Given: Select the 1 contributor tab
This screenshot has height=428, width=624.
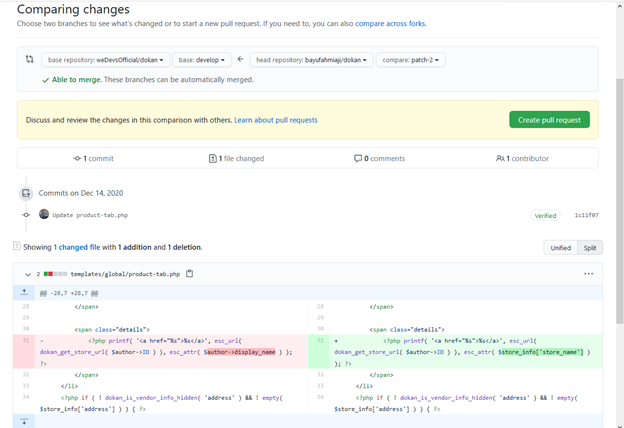Looking at the screenshot, I should (522, 158).
